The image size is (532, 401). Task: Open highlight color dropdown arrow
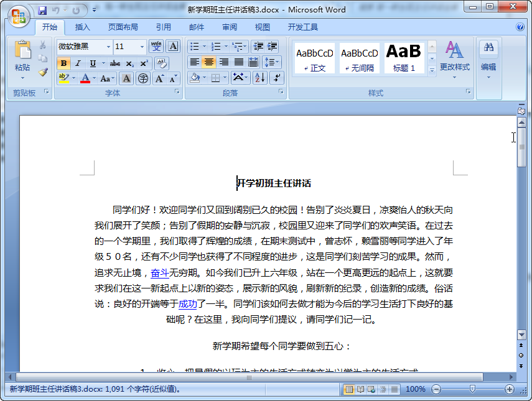coord(73,78)
